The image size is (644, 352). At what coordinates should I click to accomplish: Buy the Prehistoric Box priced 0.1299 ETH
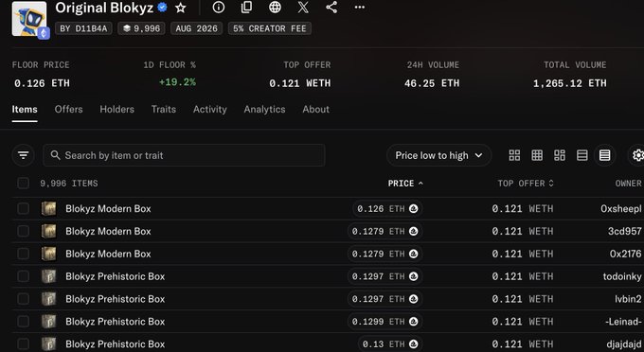point(385,321)
